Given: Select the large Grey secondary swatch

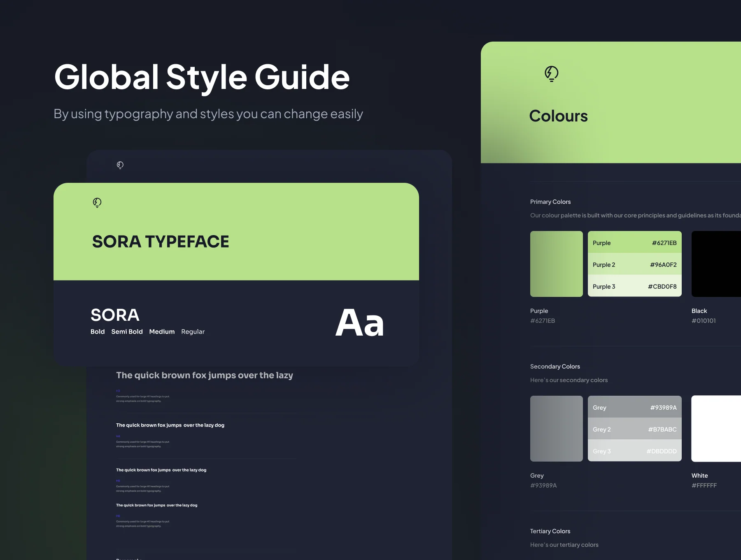Looking at the screenshot, I should pyautogui.click(x=557, y=429).
